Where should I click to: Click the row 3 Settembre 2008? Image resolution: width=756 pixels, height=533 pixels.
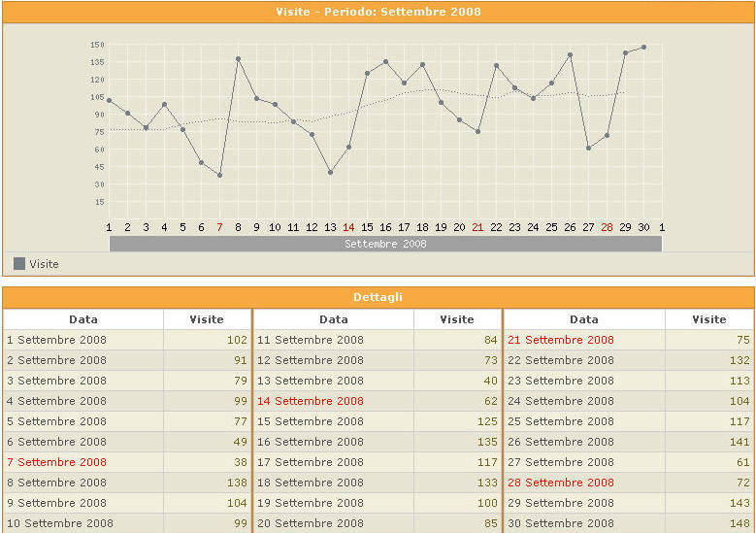click(x=127, y=381)
